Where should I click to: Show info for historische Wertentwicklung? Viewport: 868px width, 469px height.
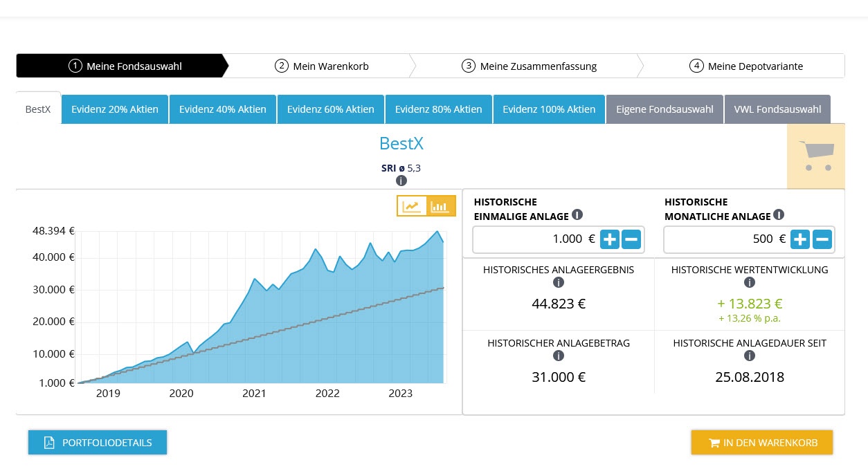749,282
